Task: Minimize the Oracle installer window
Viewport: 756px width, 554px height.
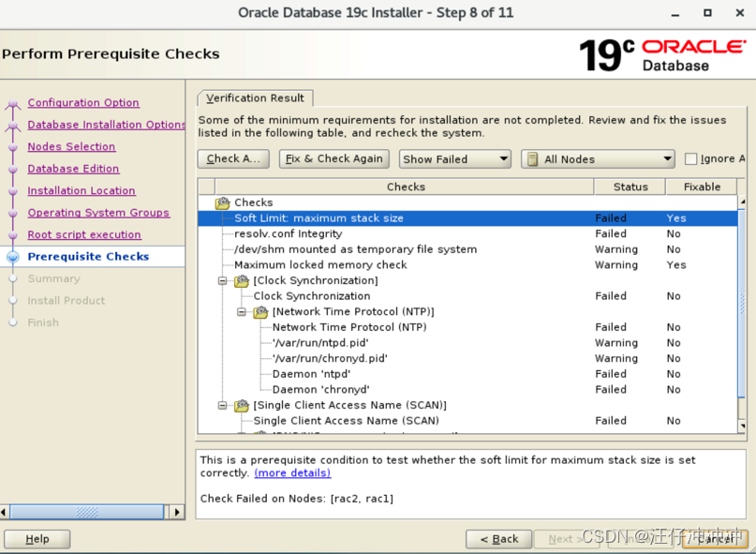Action: [675, 13]
